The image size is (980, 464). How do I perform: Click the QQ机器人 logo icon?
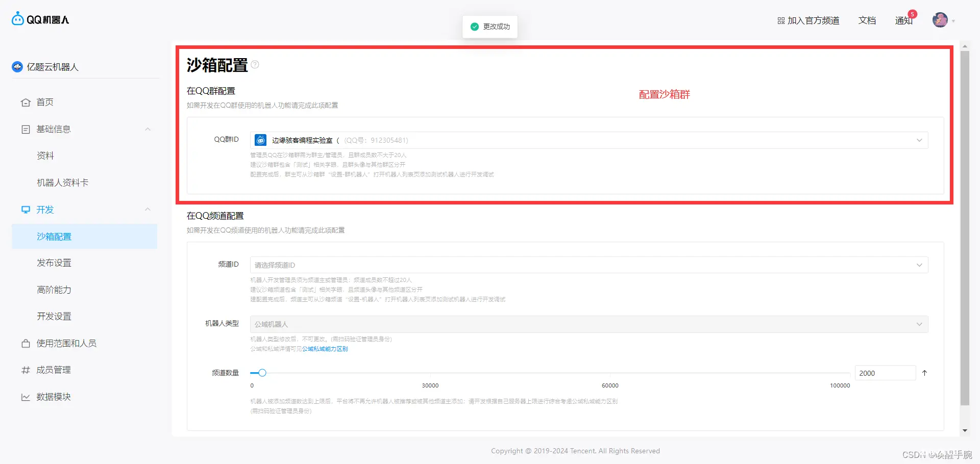point(18,19)
